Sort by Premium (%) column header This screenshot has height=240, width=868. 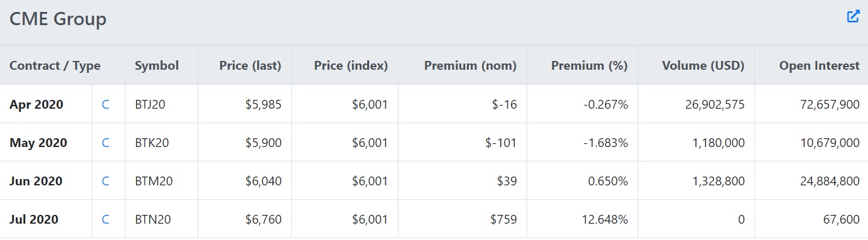click(x=589, y=65)
